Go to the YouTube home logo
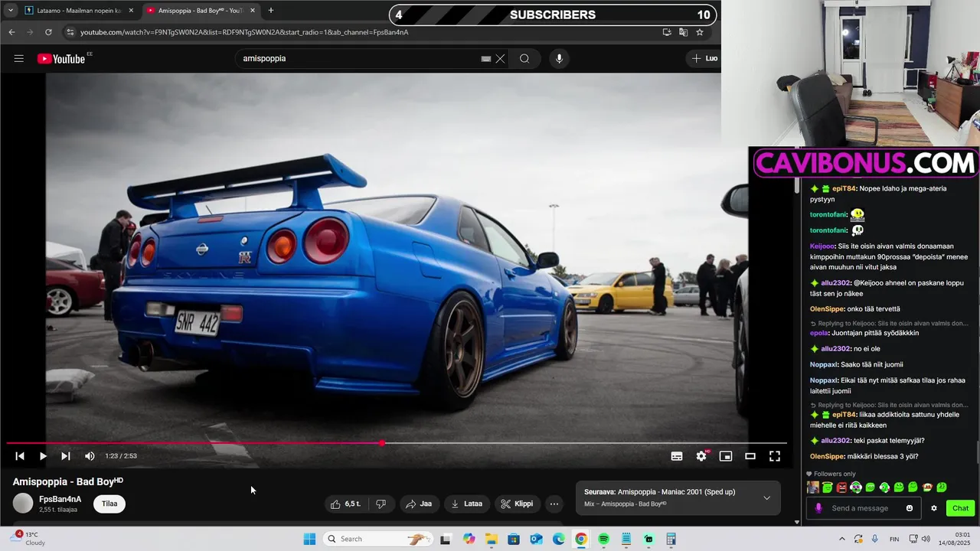The height and width of the screenshot is (551, 980). [61, 58]
